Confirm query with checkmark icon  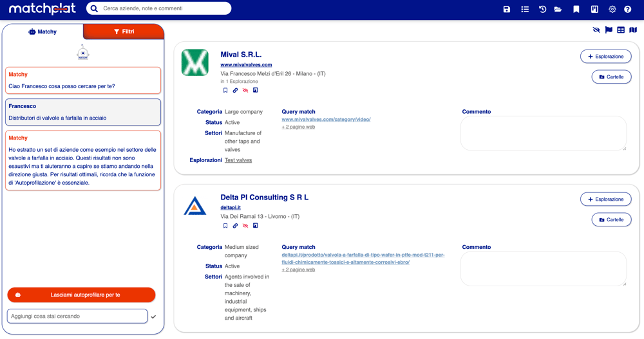click(153, 317)
